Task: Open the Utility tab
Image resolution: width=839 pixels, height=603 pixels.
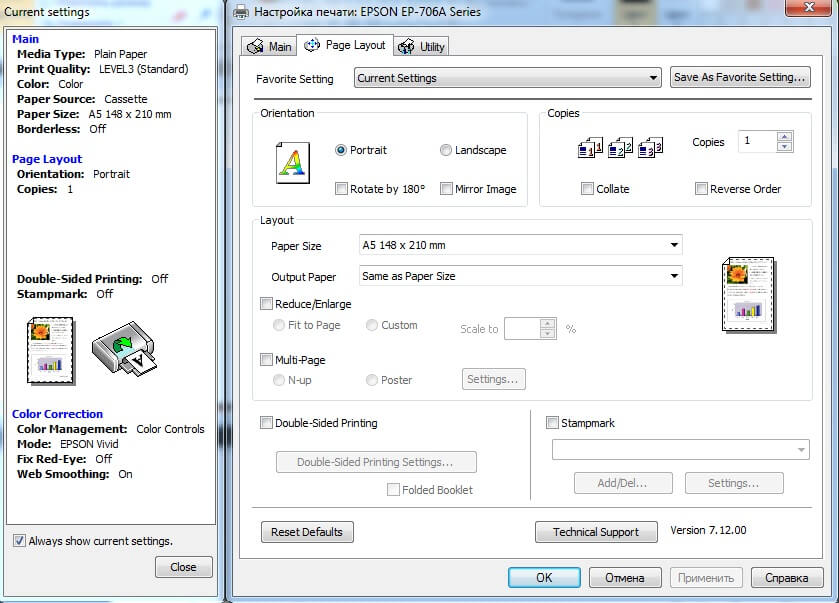Action: pyautogui.click(x=422, y=47)
